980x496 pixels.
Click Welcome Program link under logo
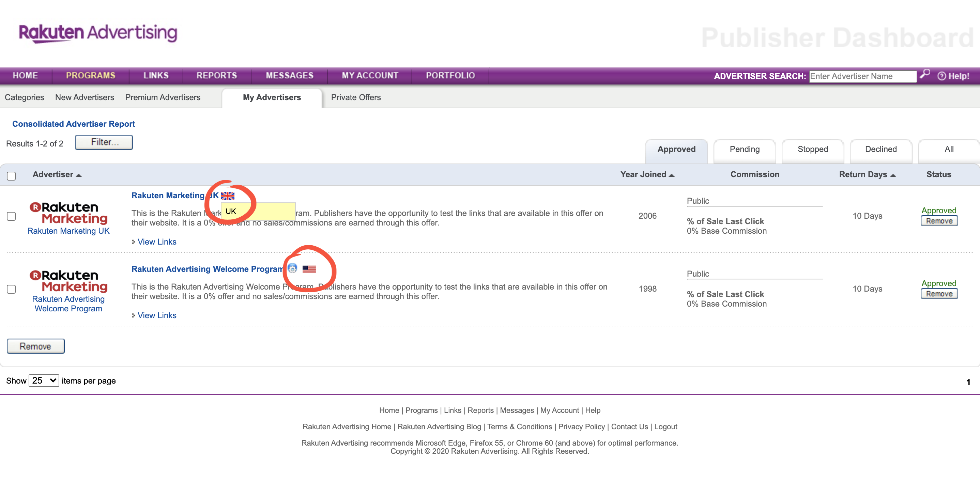pos(68,304)
